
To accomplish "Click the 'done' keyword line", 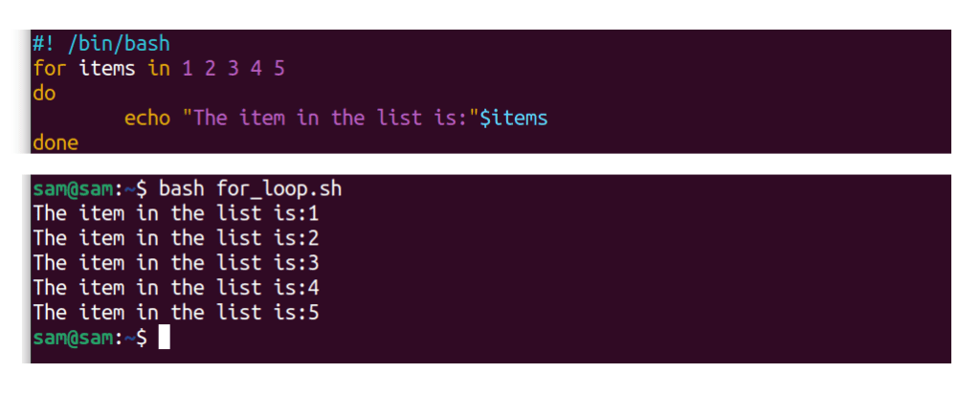I will tap(56, 143).
